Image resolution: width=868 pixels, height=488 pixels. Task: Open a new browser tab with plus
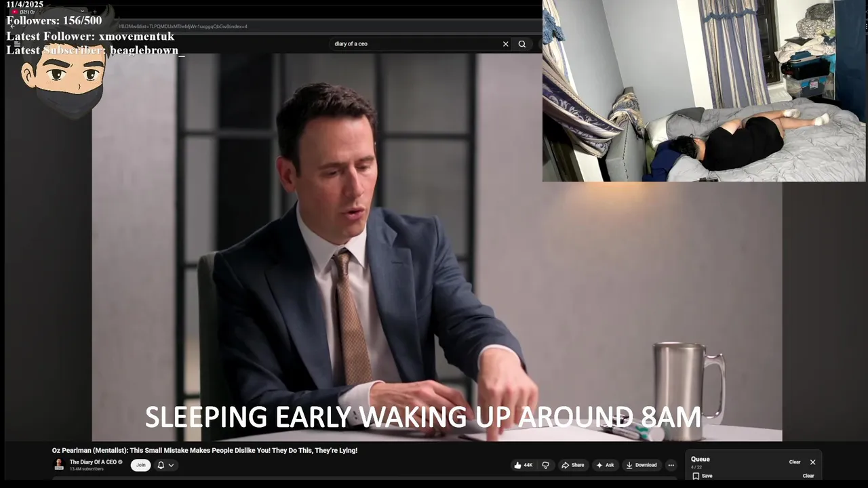click(x=96, y=12)
